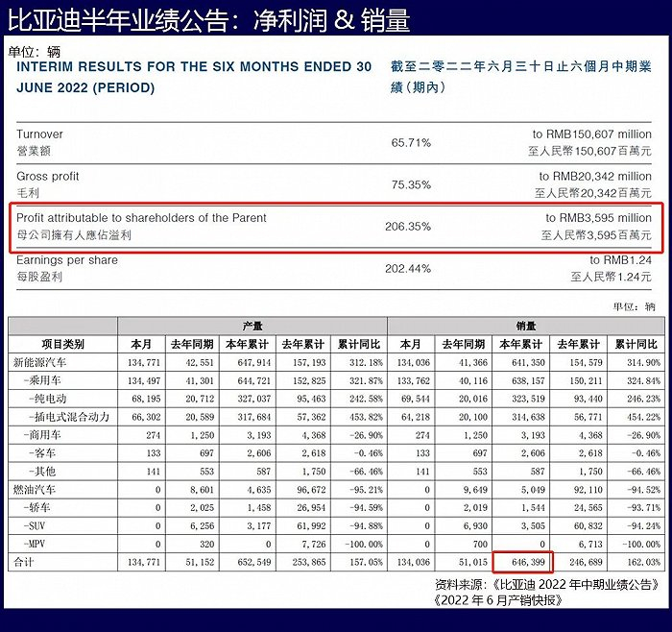
Task: Click the 206.35% profit growth figure
Action: (408, 227)
